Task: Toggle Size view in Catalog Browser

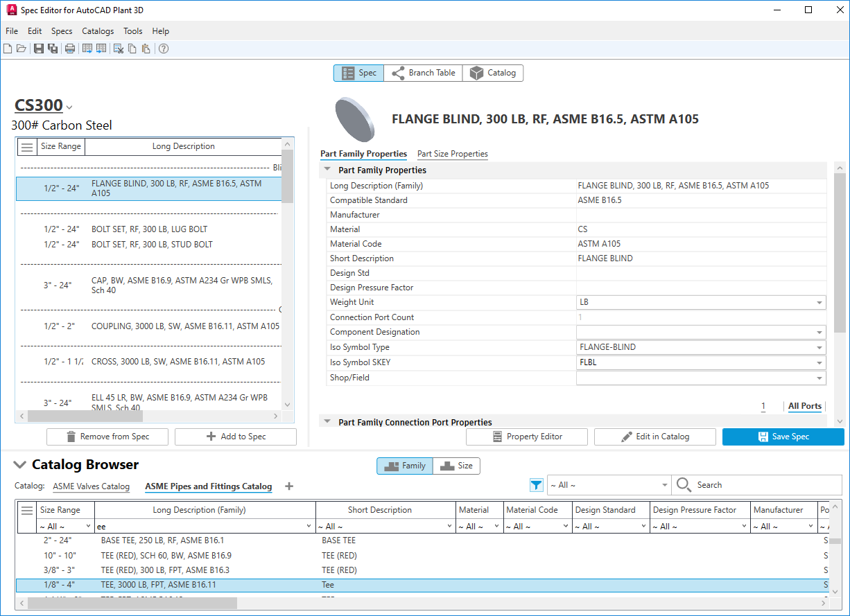Action: click(456, 466)
